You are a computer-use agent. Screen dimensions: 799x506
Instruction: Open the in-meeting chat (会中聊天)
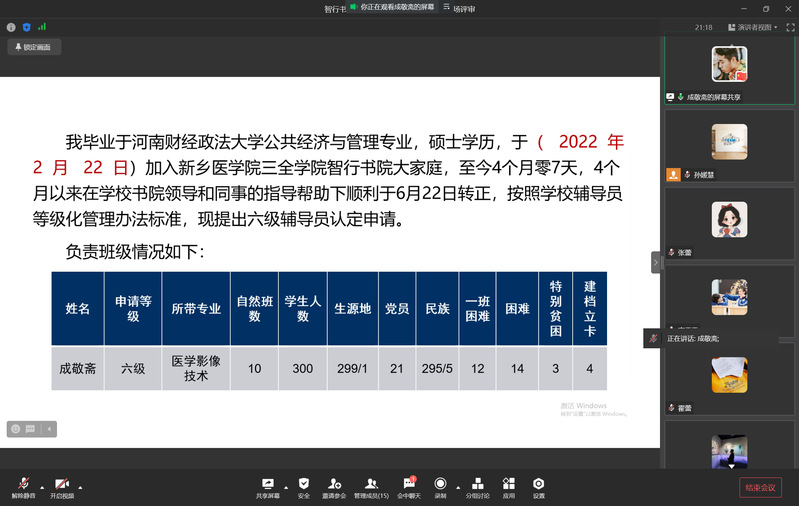(x=409, y=486)
